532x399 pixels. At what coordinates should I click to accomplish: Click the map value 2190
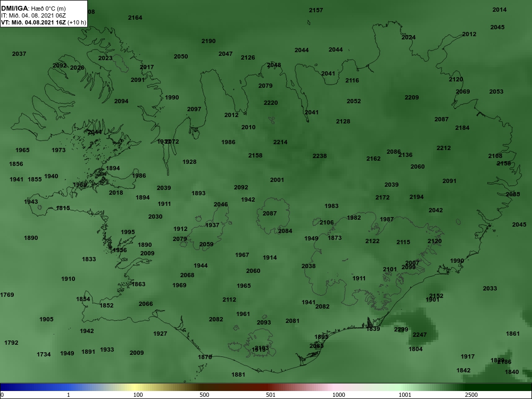[x=209, y=41]
